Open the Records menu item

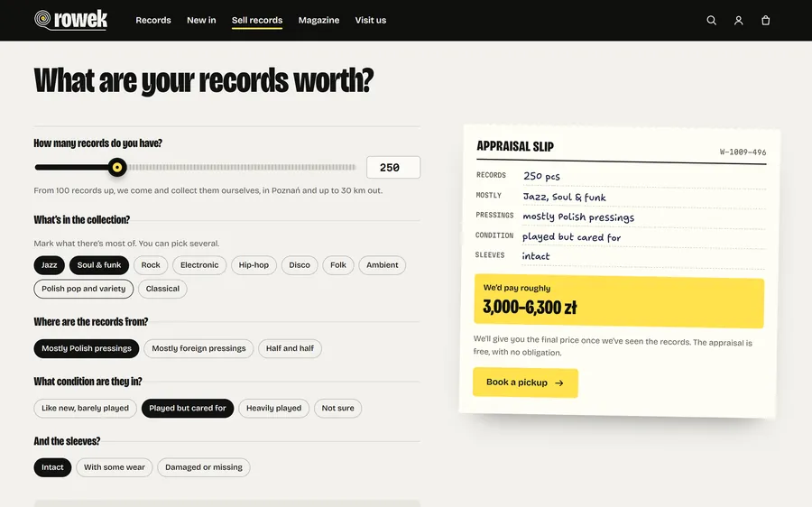click(153, 20)
